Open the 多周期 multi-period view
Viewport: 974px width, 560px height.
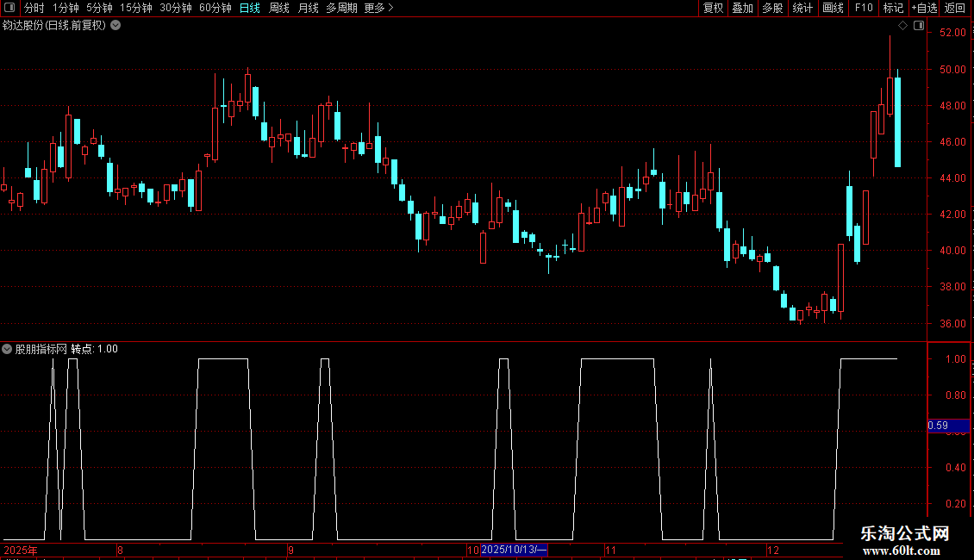(341, 8)
